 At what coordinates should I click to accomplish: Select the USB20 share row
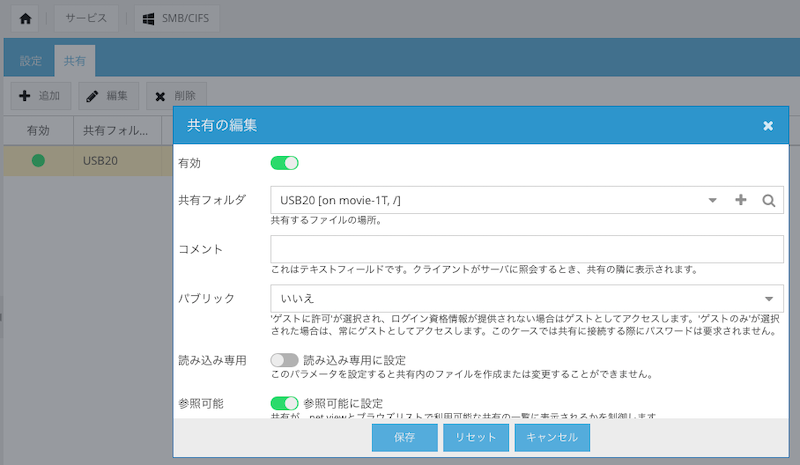pos(88,161)
